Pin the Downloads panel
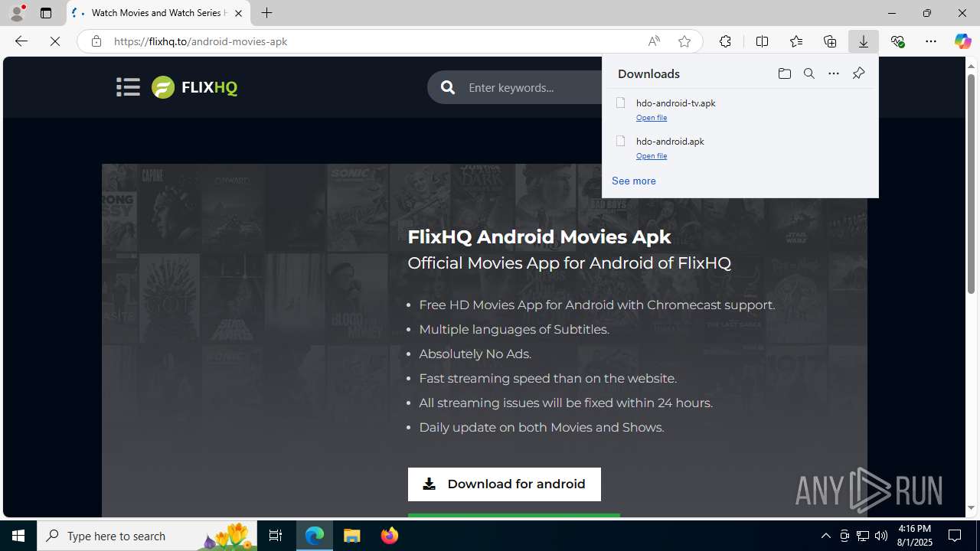This screenshot has height=551, width=980. point(858,73)
